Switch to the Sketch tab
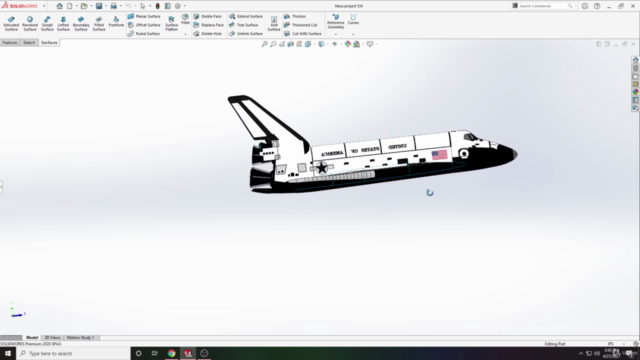Image resolution: width=640 pixels, height=360 pixels. (29, 42)
